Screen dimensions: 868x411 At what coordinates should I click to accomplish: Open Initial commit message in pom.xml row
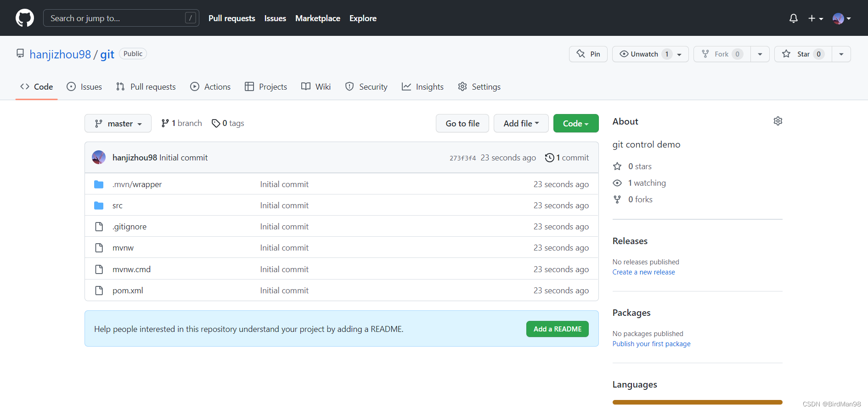(284, 291)
